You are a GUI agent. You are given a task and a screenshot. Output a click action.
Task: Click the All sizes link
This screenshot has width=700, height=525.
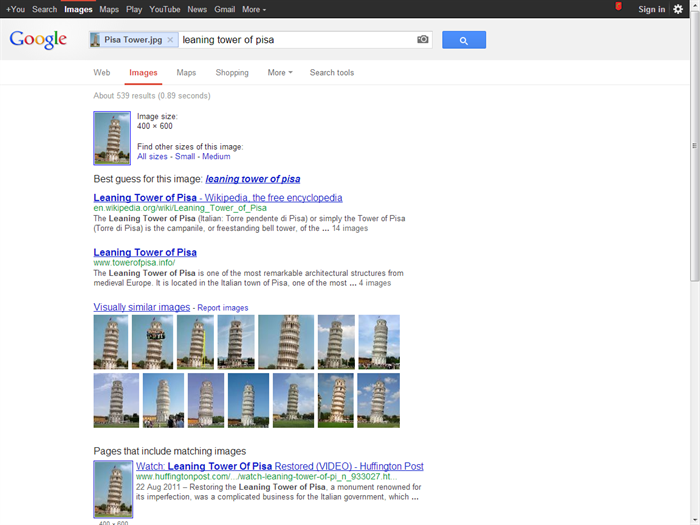pyautogui.click(x=152, y=156)
